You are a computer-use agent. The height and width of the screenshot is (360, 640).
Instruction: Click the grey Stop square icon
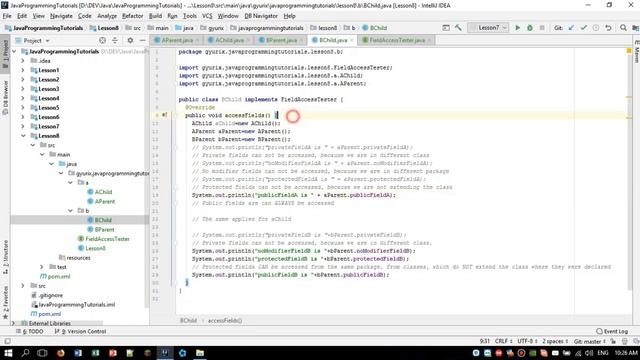tap(542, 28)
